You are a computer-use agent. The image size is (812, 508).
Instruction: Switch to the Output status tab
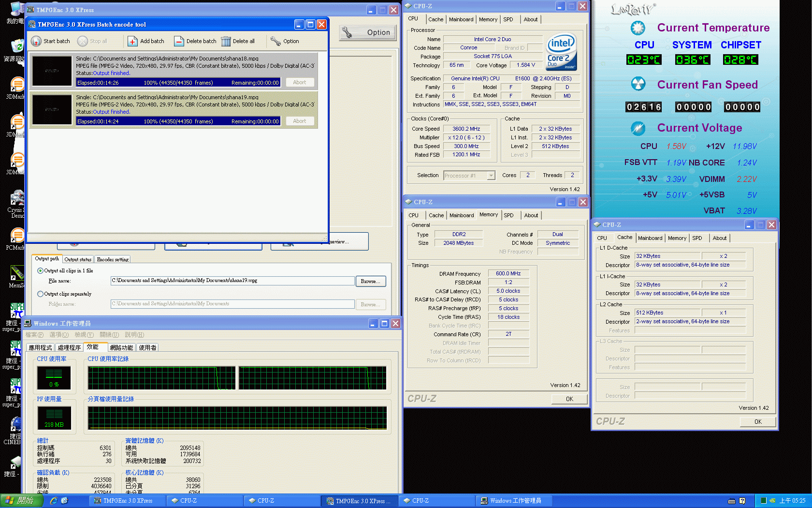pos(78,259)
